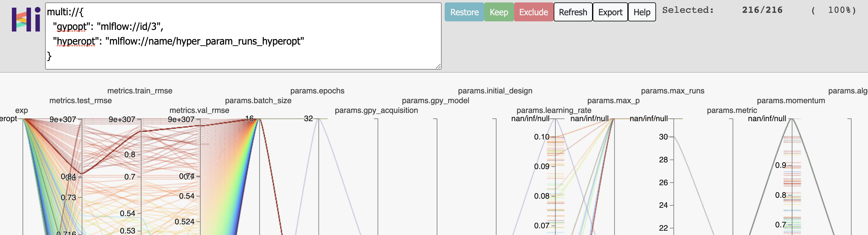This screenshot has width=868, height=235.
Task: Click the params.learning_rate axis title
Action: [x=554, y=110]
